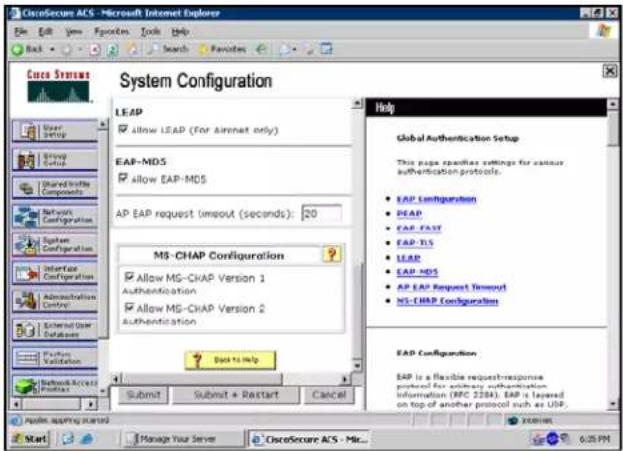Open MS-CHAP Configuration help link
The image size is (623, 451).
(447, 301)
